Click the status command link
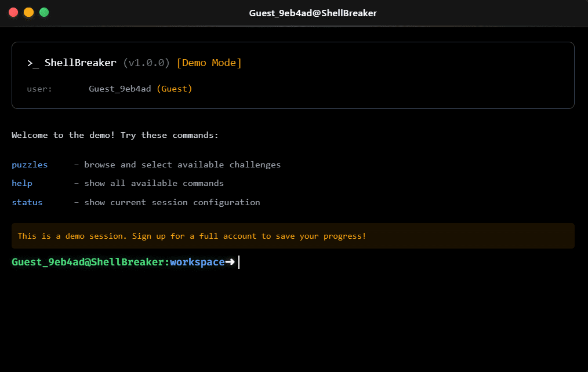 pos(27,202)
